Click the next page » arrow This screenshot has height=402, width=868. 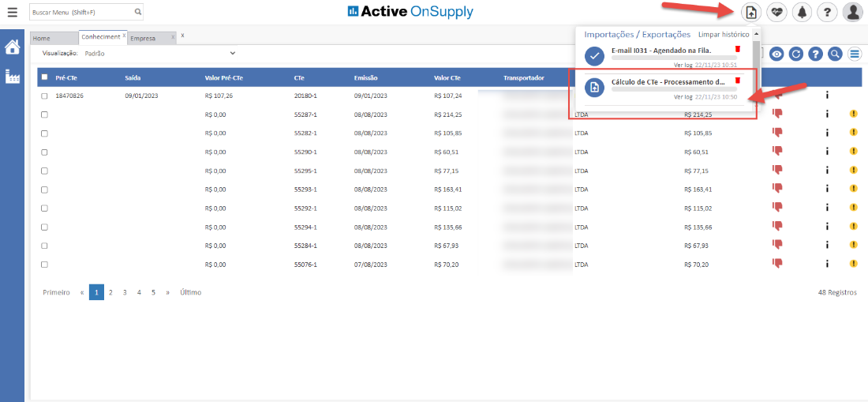point(168,292)
